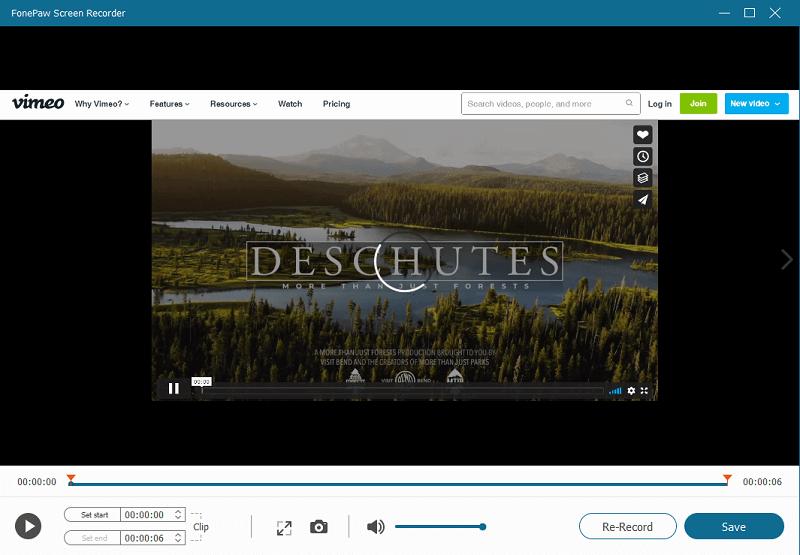Mute the audio with the speaker icon
This screenshot has height=555, width=800.
click(376, 527)
